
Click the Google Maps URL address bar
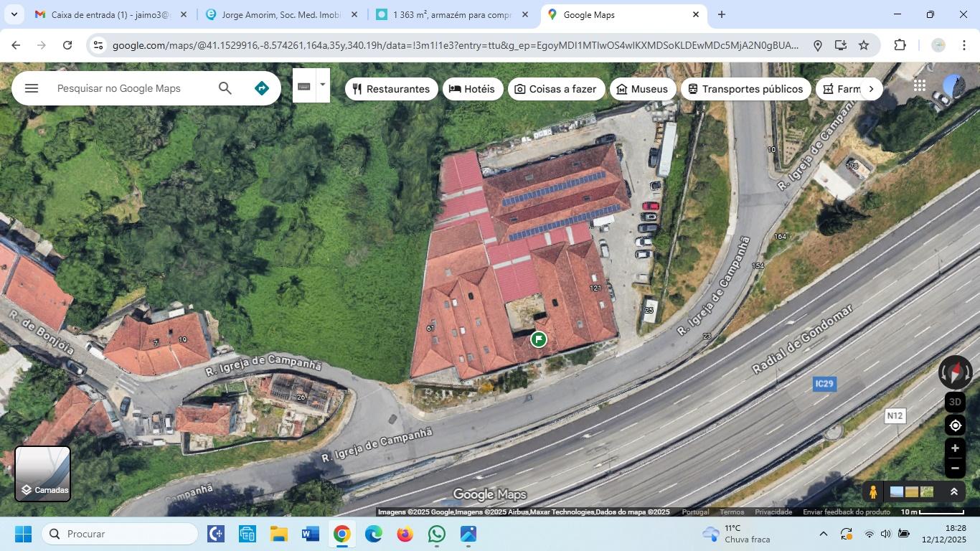[x=455, y=45]
